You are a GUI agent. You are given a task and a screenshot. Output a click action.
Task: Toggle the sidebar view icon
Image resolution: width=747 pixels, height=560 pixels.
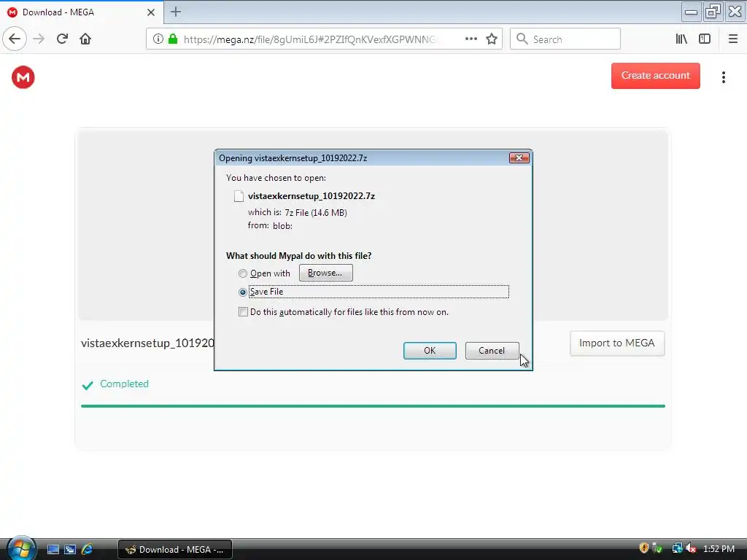click(x=705, y=39)
